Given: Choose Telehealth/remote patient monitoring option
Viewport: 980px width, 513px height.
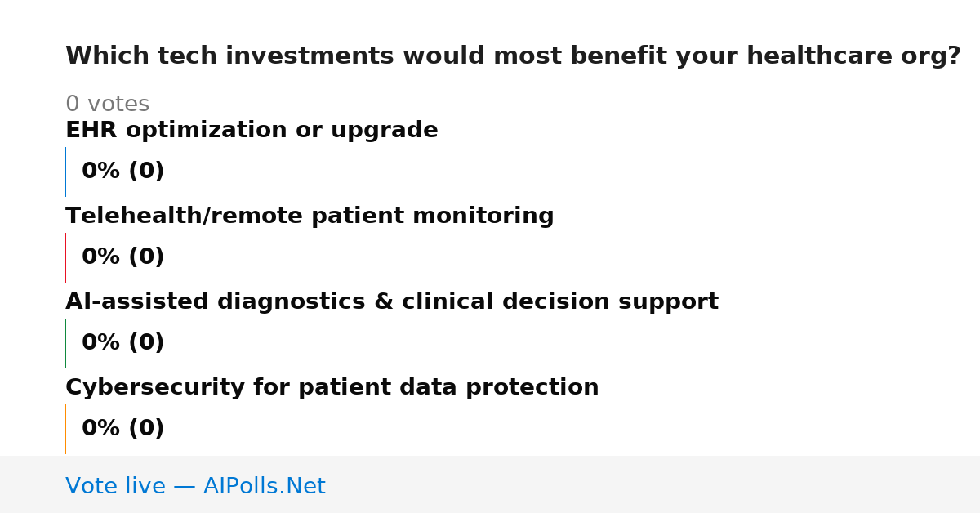Looking at the screenshot, I should pos(310,216).
